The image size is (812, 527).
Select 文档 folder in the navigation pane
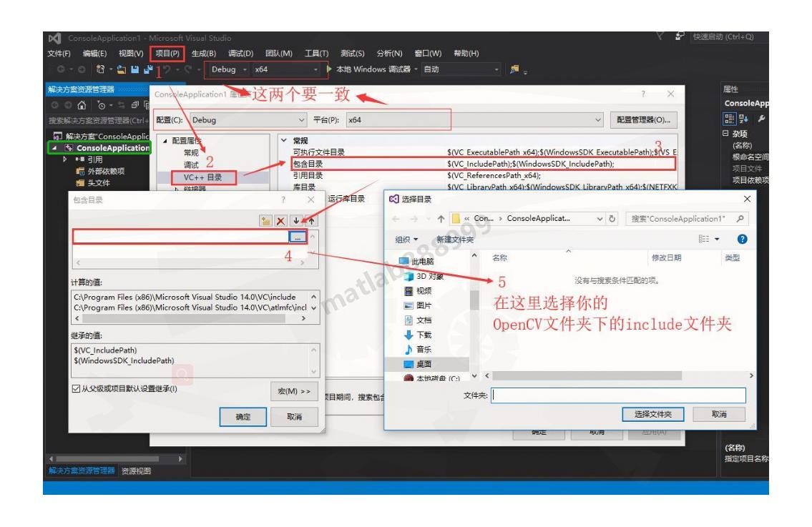point(417,320)
